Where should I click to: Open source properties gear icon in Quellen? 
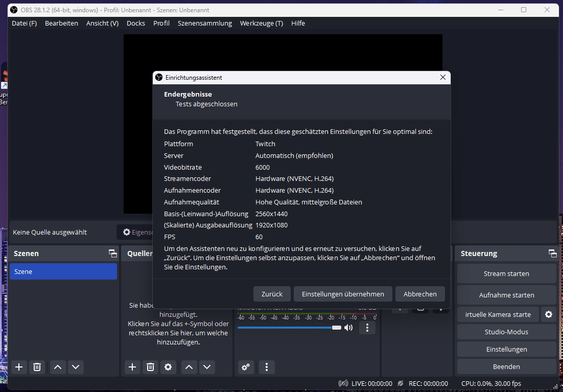point(168,367)
